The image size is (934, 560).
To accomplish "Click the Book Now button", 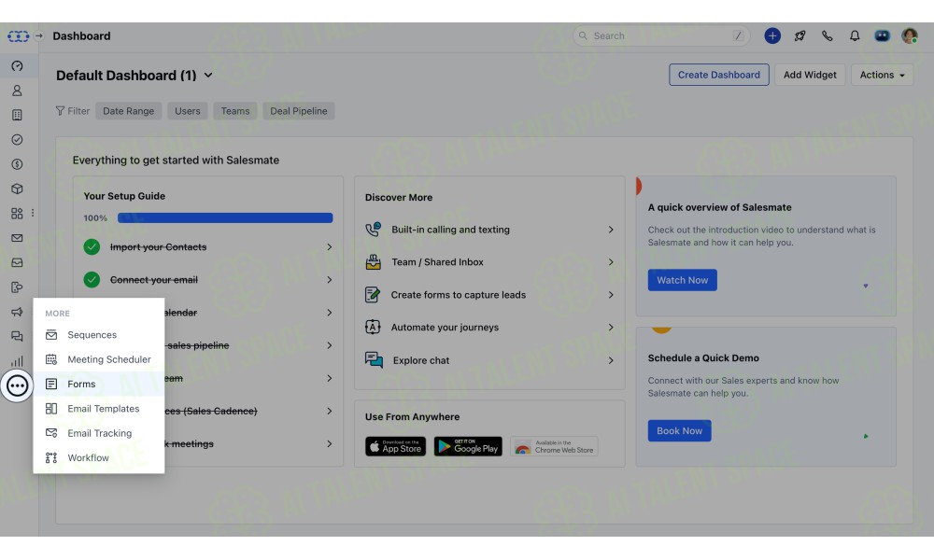I will click(679, 431).
